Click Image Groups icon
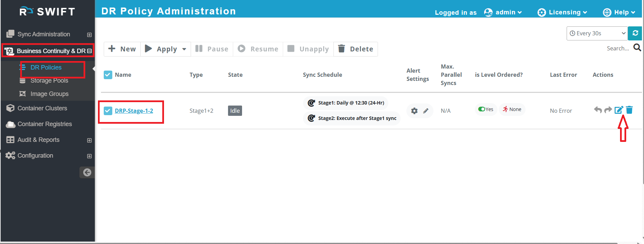The height and width of the screenshot is (244, 644). [23, 94]
